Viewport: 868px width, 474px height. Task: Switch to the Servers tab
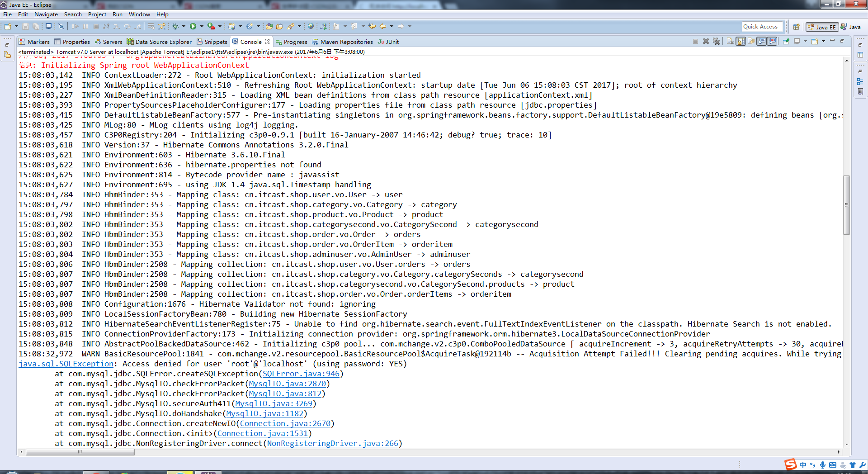(x=108, y=42)
